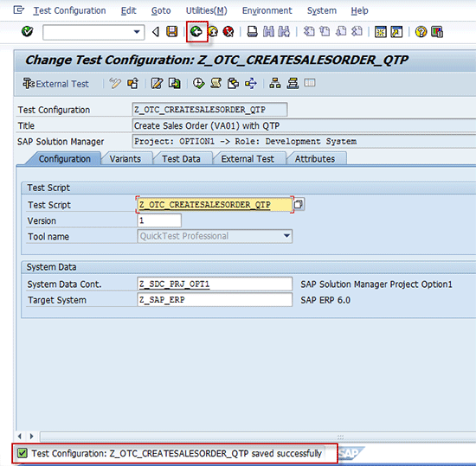Open the Utilities(M) menu
This screenshot has height=466, width=476.
coord(207,10)
